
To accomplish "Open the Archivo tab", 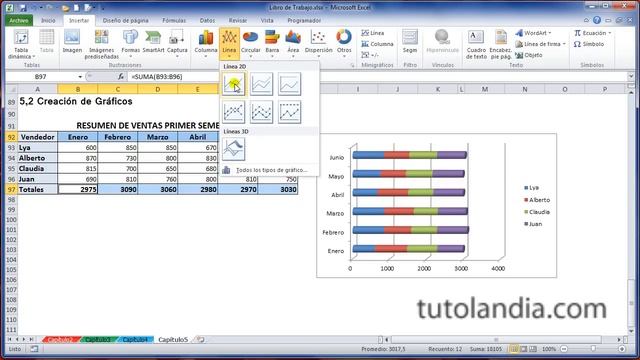I will (x=19, y=20).
